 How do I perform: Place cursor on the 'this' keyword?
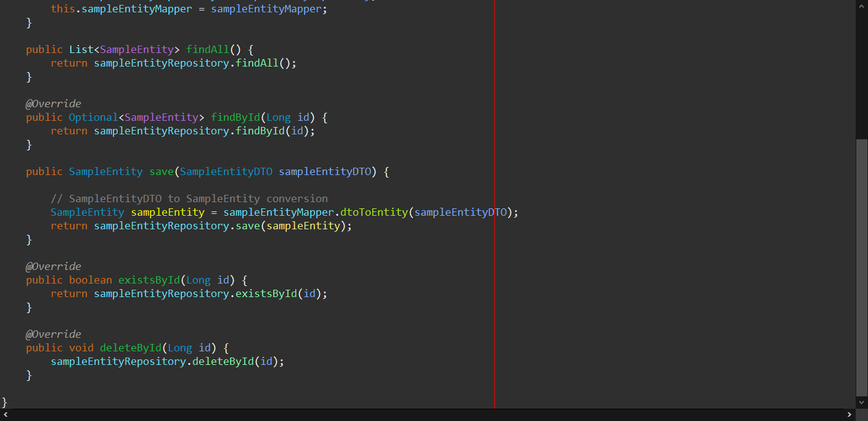[x=63, y=9]
